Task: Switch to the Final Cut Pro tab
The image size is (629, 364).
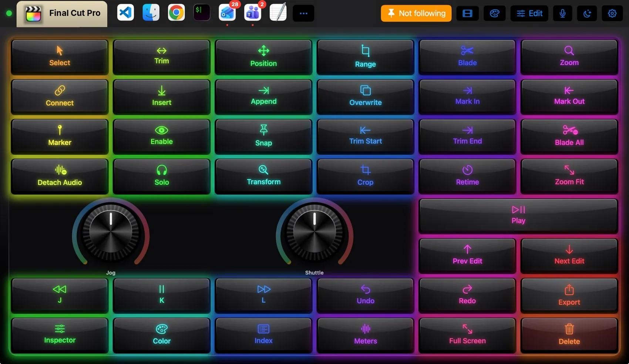Action: [62, 14]
